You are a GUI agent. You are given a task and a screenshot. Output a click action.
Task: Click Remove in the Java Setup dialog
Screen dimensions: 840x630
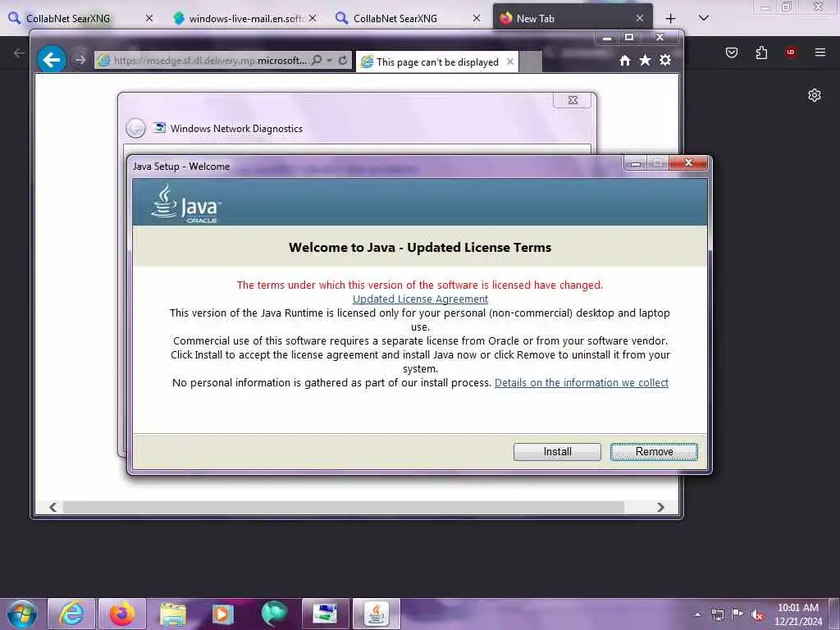pos(654,452)
